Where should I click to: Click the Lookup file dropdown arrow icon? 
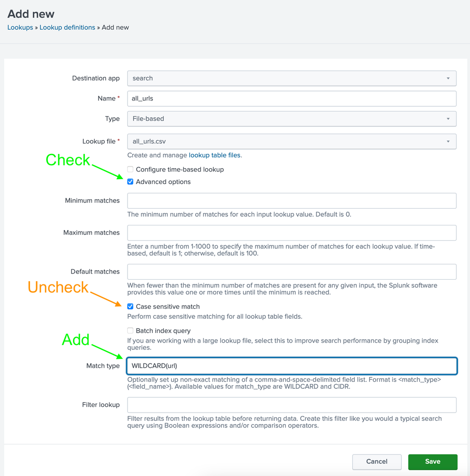[x=448, y=142]
